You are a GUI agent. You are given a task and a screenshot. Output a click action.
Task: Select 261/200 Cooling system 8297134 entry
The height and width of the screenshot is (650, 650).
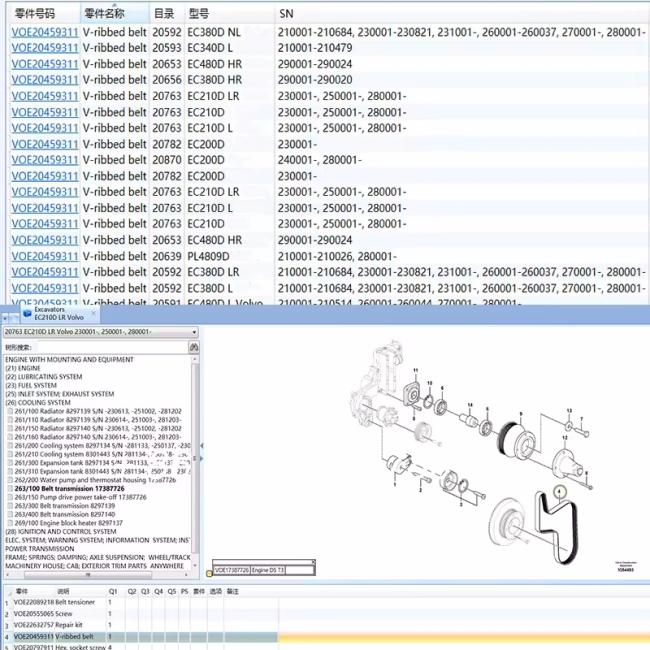point(102,446)
